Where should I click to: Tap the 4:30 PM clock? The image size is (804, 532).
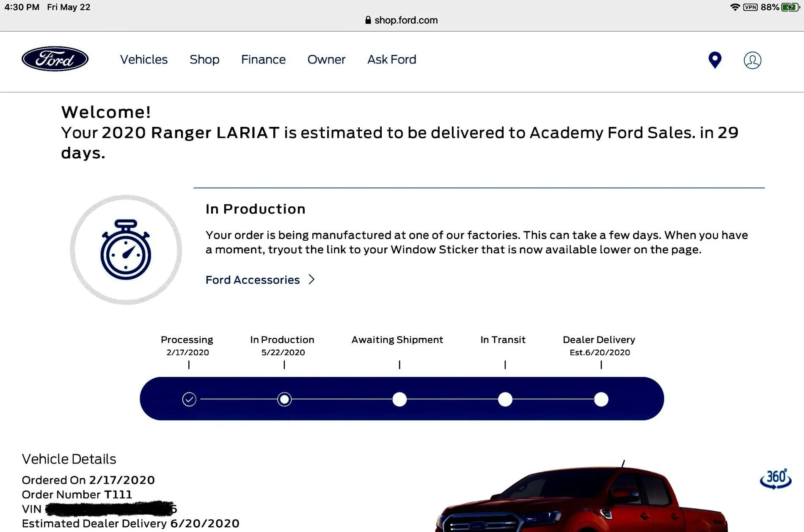22,7
